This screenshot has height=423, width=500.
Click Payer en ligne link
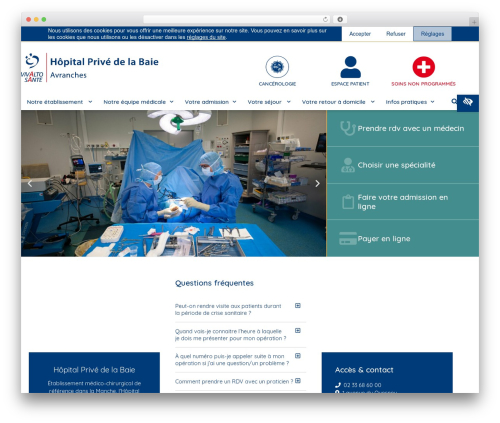(x=384, y=239)
